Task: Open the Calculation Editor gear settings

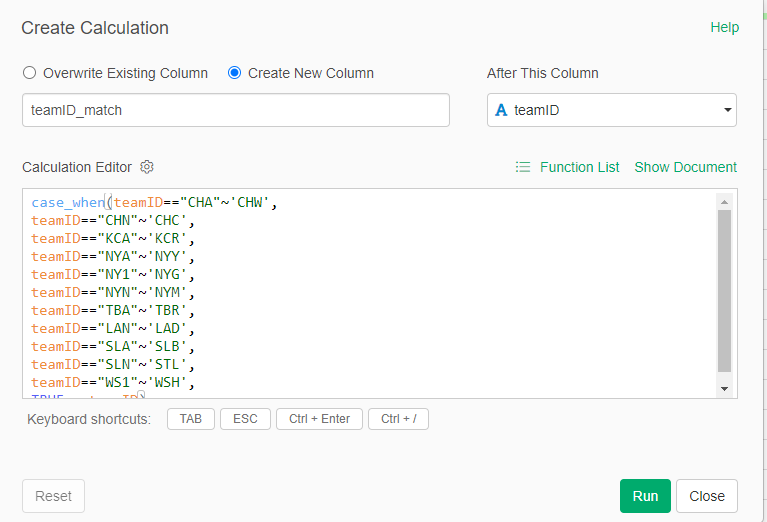Action: [x=147, y=167]
